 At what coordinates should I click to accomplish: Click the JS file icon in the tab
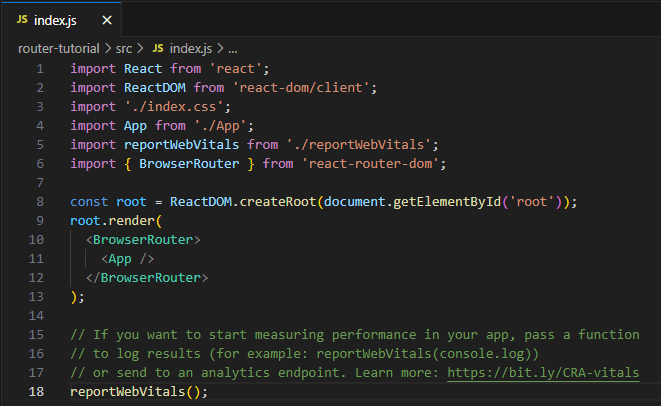click(x=22, y=19)
